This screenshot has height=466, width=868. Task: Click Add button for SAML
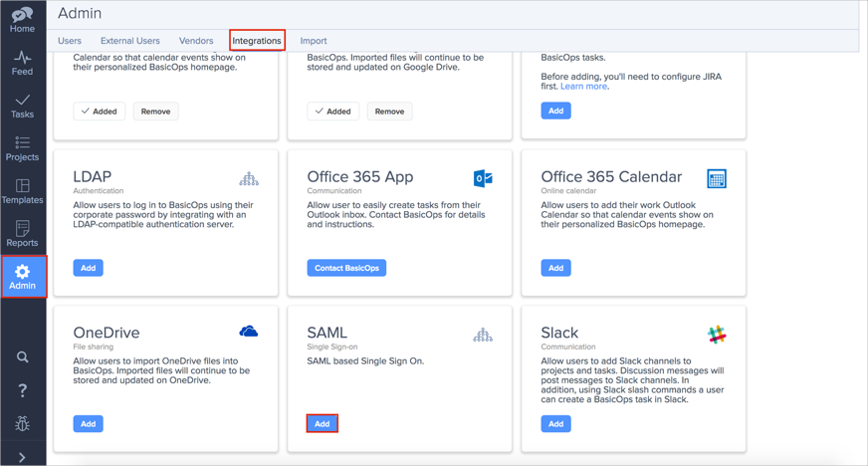(x=322, y=424)
